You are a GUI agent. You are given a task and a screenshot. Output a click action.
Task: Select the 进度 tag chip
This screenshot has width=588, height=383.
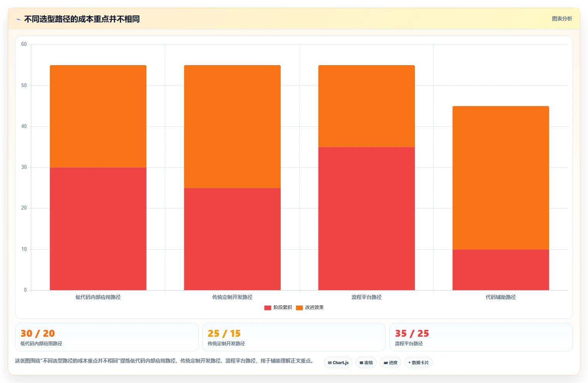point(390,363)
